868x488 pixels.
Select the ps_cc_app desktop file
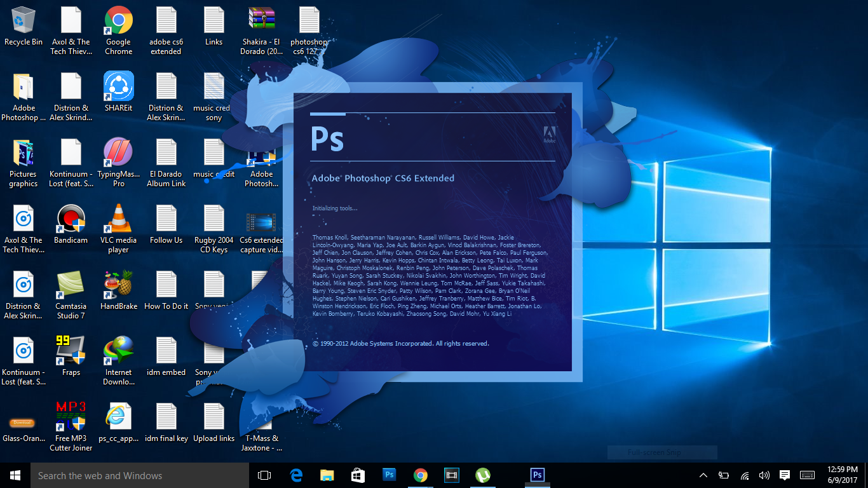coord(119,423)
